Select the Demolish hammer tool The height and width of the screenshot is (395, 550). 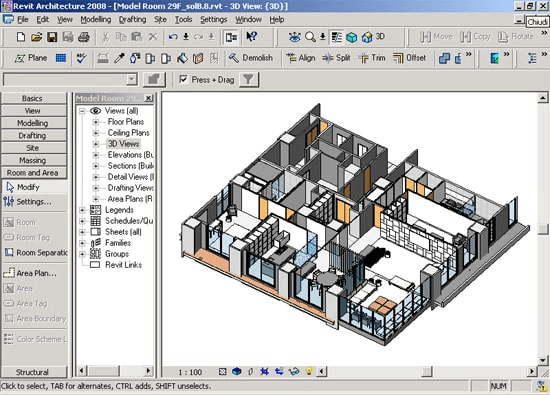[x=250, y=58]
